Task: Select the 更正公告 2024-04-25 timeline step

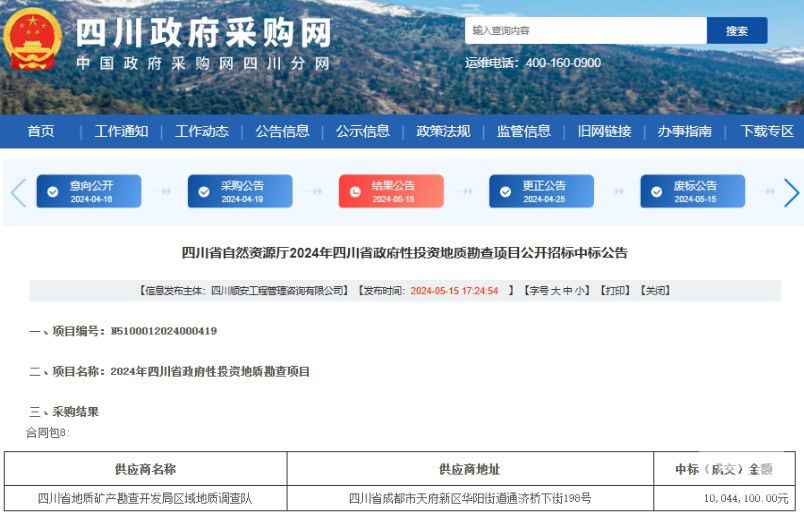Action: [541, 192]
